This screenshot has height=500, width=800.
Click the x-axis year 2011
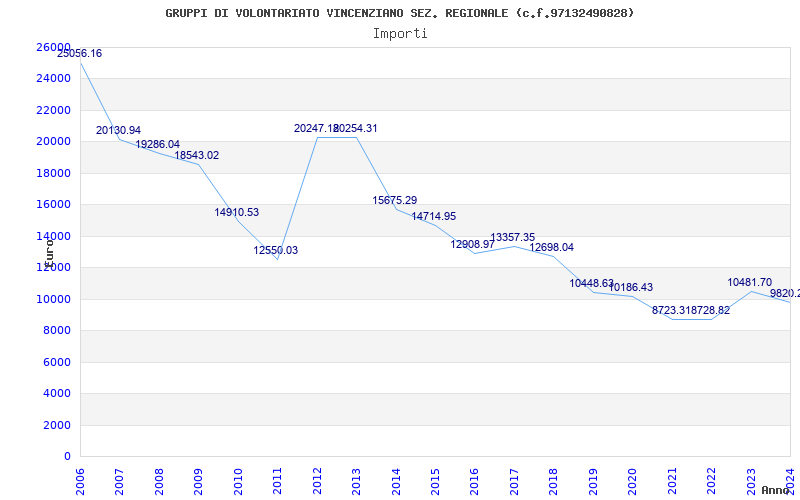(x=277, y=482)
